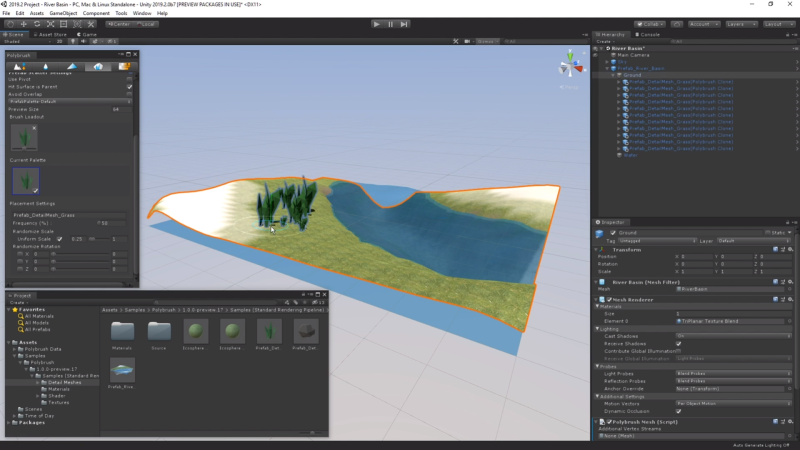Open Polybrush Mesh script settings gear
This screenshot has height=450, width=800.
click(790, 421)
